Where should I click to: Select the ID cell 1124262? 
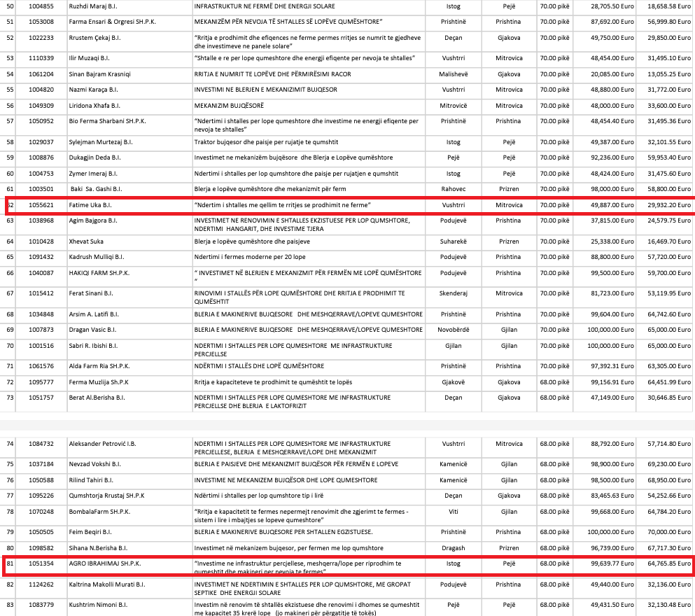coord(40,584)
